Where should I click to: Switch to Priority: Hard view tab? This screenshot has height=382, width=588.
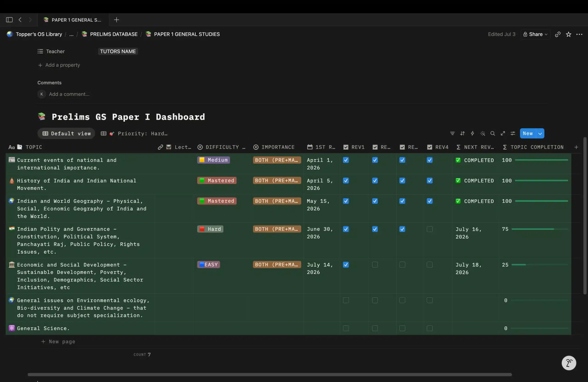[x=134, y=134]
